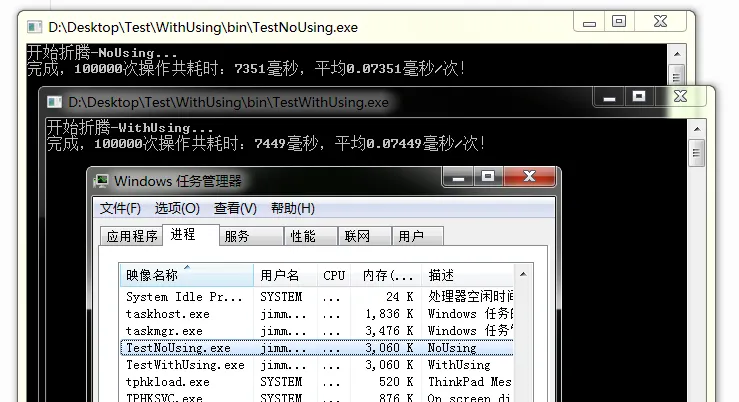Switch to the 服务 tab
This screenshot has width=739, height=402.
(x=251, y=236)
